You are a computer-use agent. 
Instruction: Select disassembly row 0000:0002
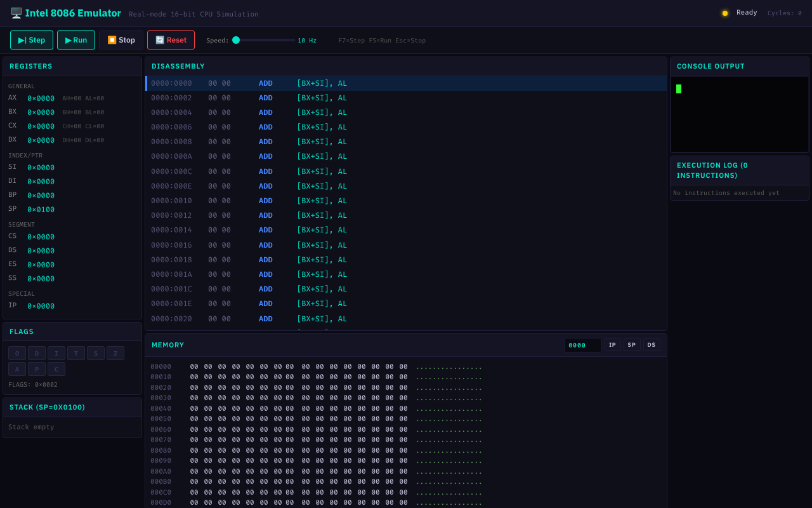(x=406, y=98)
